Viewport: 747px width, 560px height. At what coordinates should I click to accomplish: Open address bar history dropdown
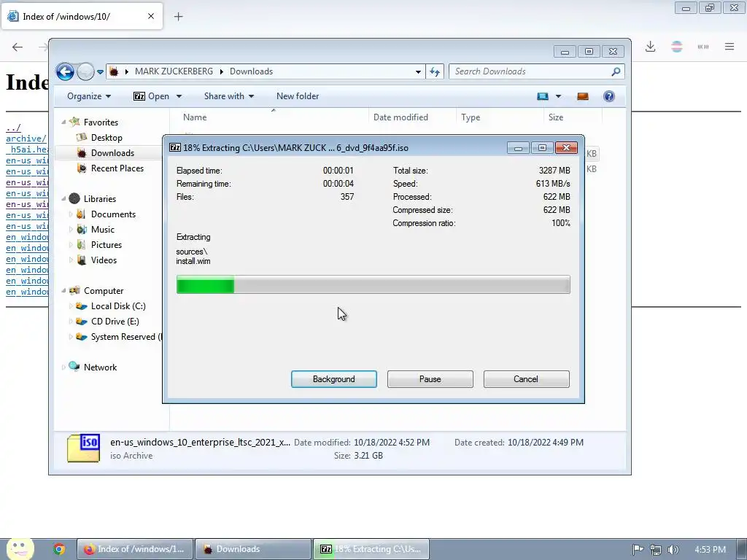[x=418, y=72]
